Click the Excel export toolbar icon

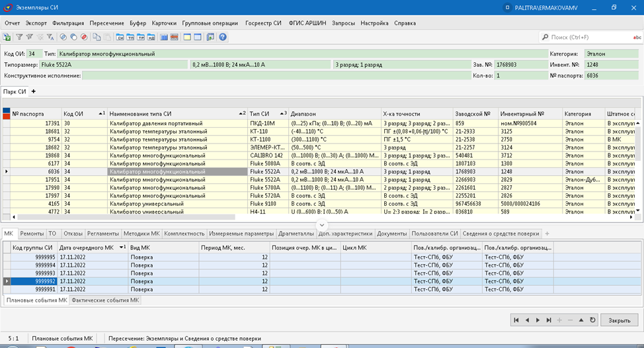pyautogui.click(x=7, y=37)
